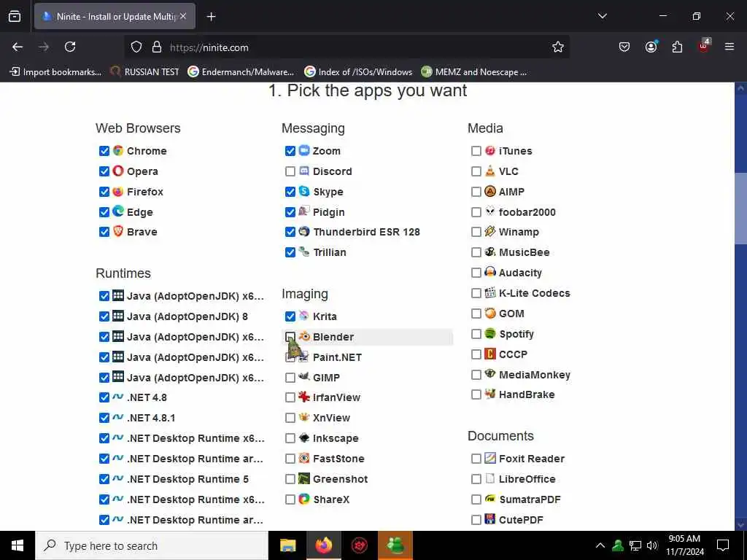Open the Firefox account profile icon
The image size is (747, 560).
point(651,47)
